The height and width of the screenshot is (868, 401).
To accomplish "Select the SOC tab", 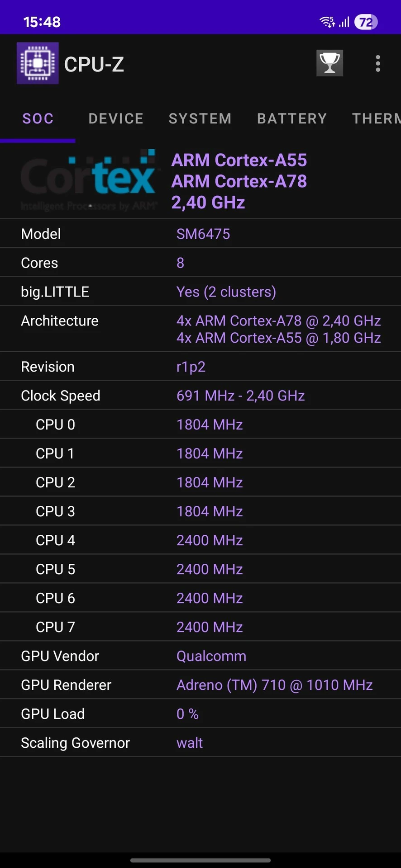I will 38,118.
